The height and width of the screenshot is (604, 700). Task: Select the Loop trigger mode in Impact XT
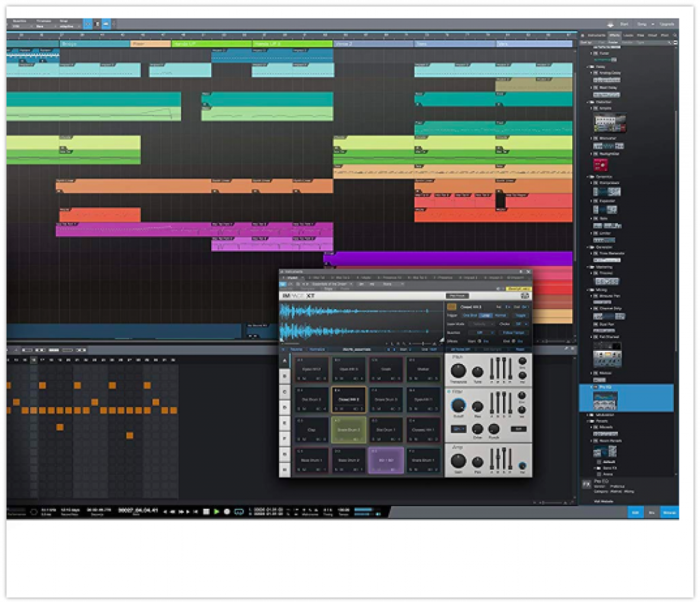click(485, 315)
